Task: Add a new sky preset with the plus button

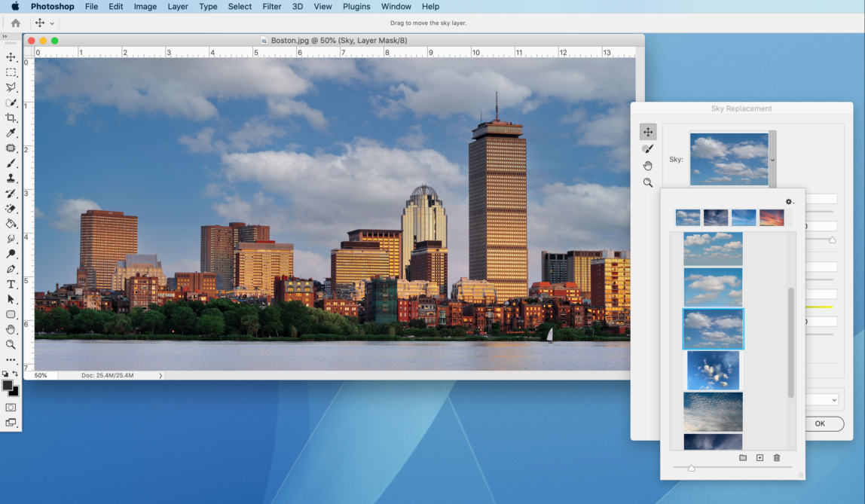Action: pos(760,457)
